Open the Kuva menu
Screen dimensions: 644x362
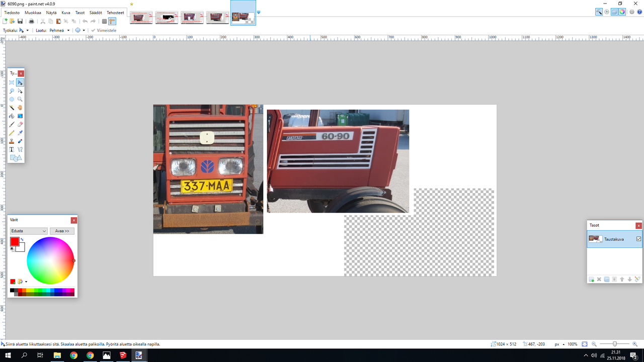click(x=66, y=13)
